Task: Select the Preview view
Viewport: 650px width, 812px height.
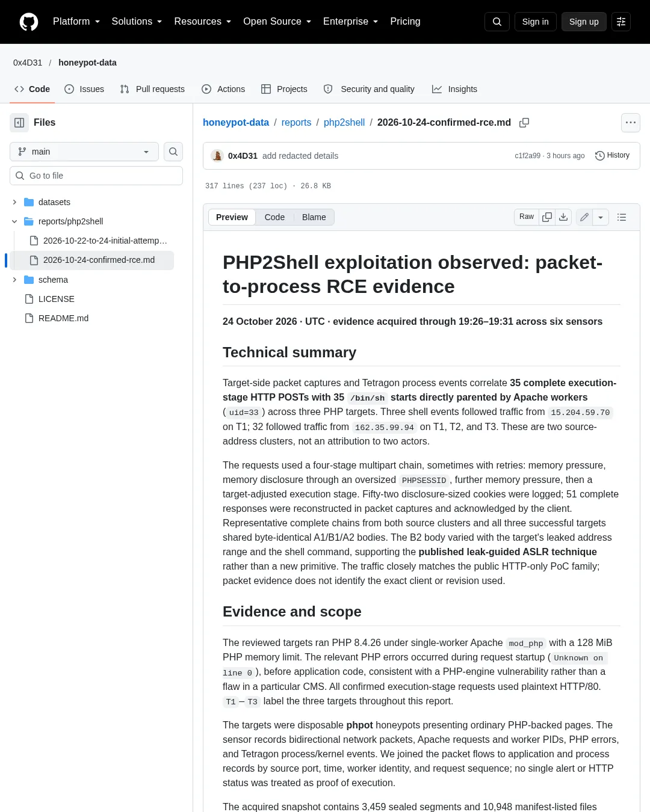Action: click(x=232, y=217)
